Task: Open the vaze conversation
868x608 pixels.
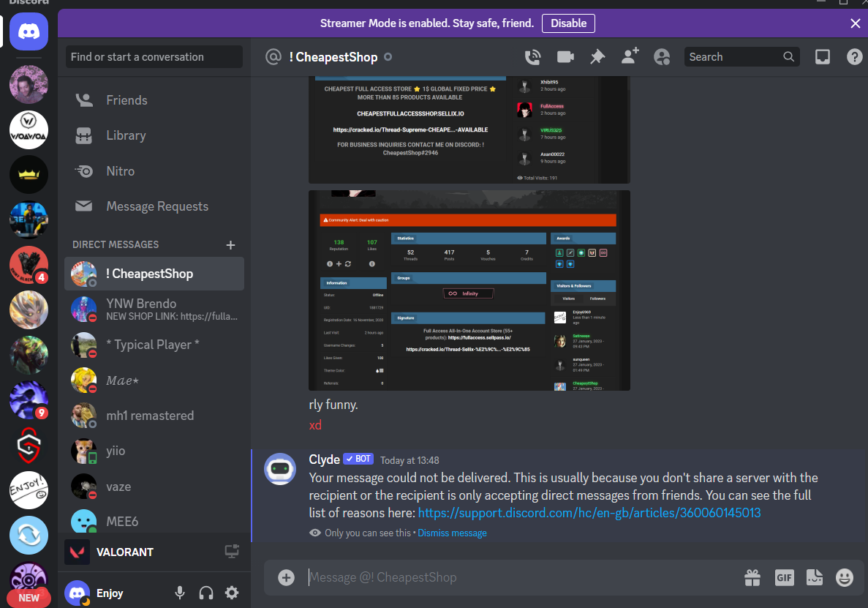Action: (154, 486)
